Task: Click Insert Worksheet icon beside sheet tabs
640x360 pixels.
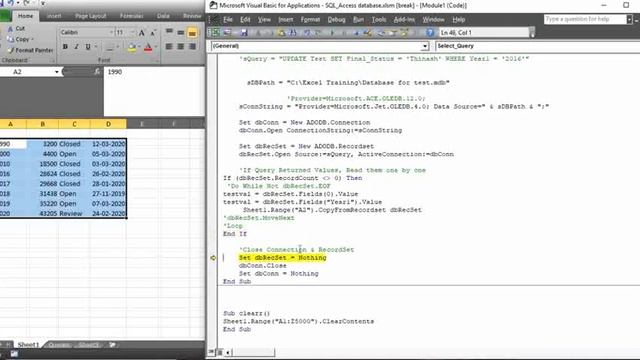Action: tap(112, 345)
